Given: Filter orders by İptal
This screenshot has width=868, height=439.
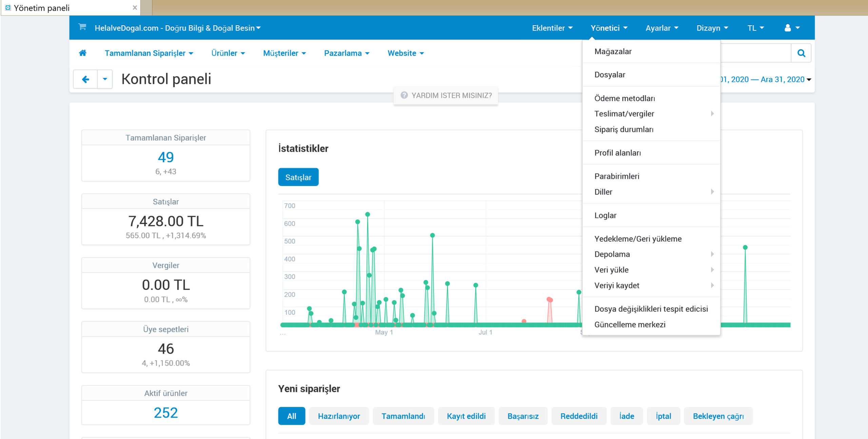Looking at the screenshot, I should 663,416.
